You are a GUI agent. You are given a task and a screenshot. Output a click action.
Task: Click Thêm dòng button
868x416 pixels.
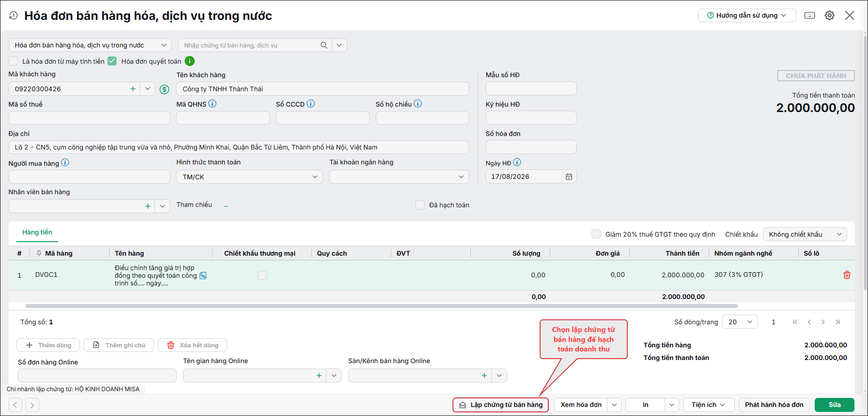pyautogui.click(x=48, y=345)
